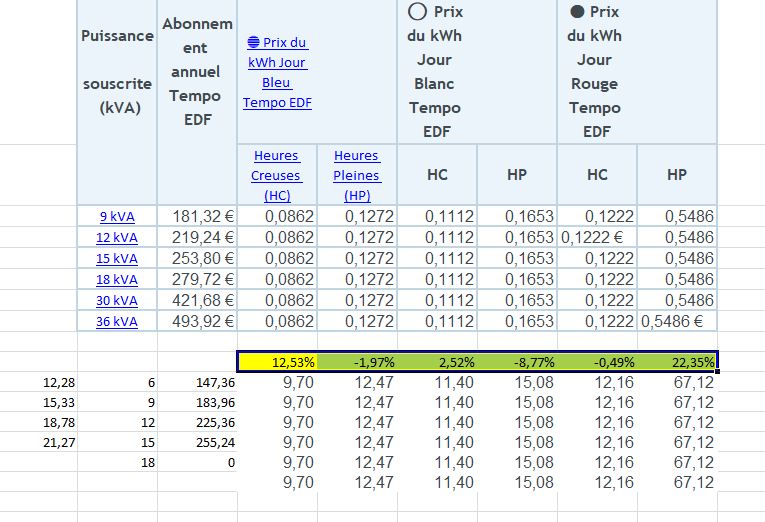Select the yellow cell showing 12,53%
Image resolution: width=765 pixels, height=522 pixels.
click(x=278, y=362)
